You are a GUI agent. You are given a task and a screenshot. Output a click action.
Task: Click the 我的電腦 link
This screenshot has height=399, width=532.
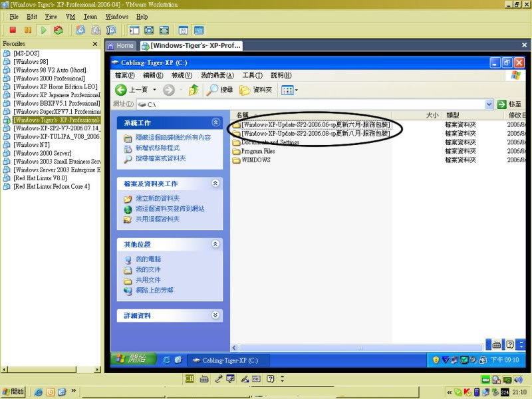point(148,259)
